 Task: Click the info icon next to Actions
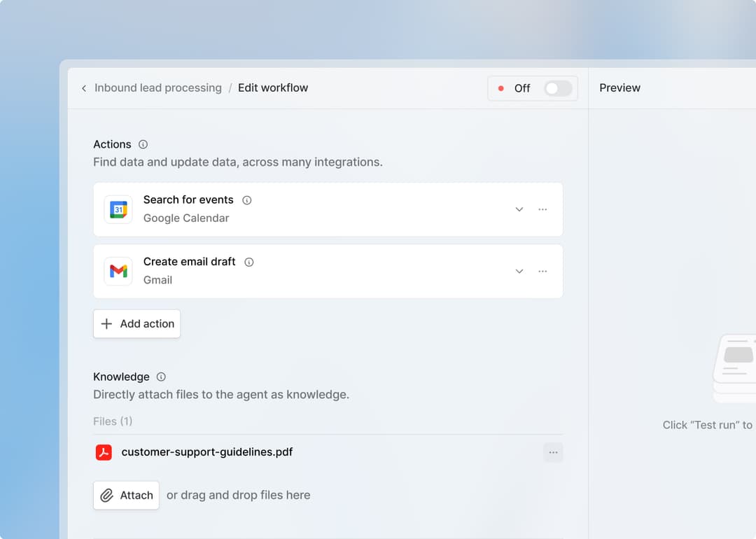point(143,144)
